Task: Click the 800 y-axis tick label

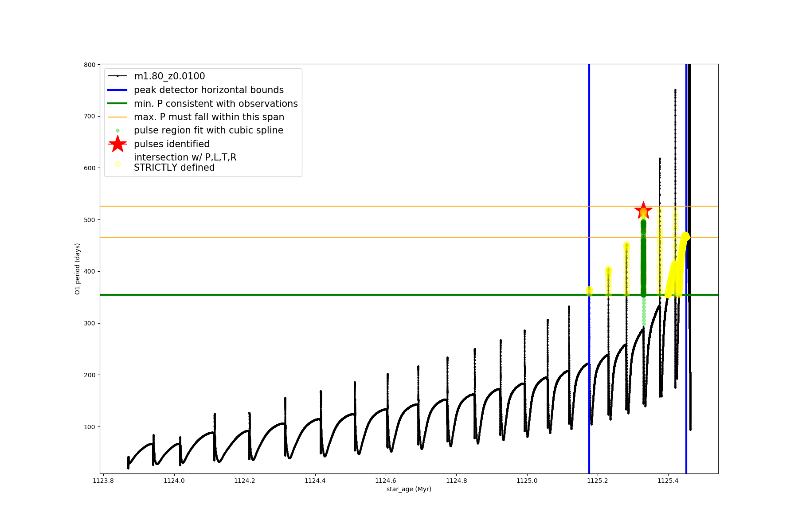Action: pos(90,65)
